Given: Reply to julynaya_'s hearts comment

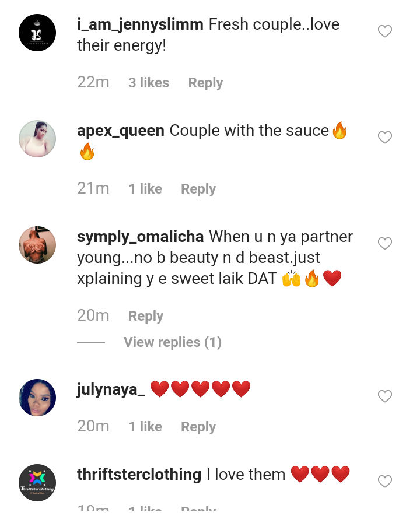Looking at the screenshot, I should tap(198, 427).
